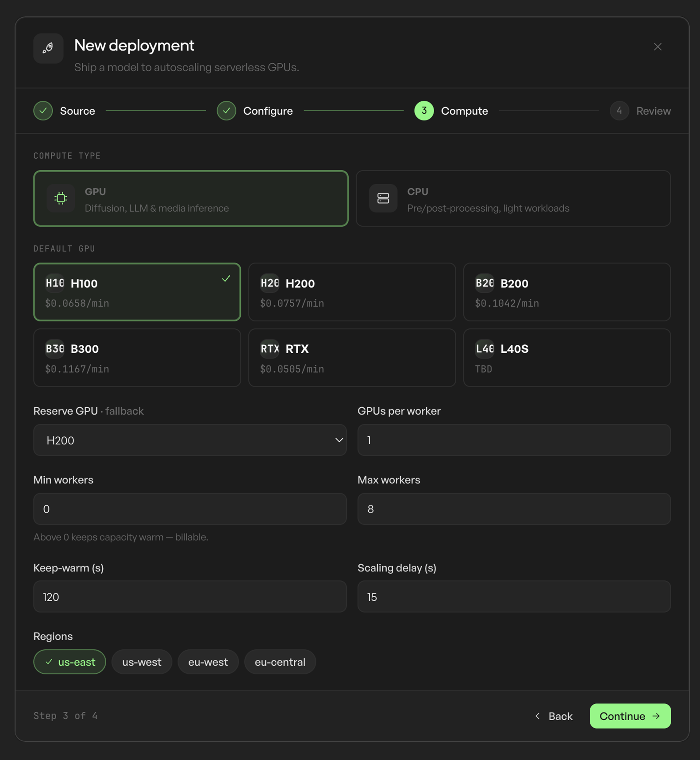Click the H100 badge icon
Viewport: 700px width, 760px height.
pos(55,283)
